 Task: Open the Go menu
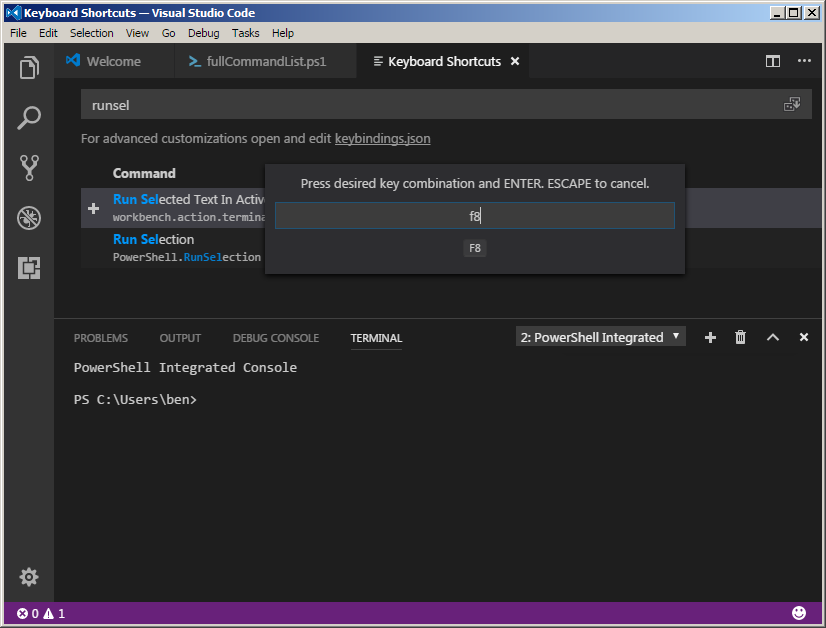(x=169, y=33)
